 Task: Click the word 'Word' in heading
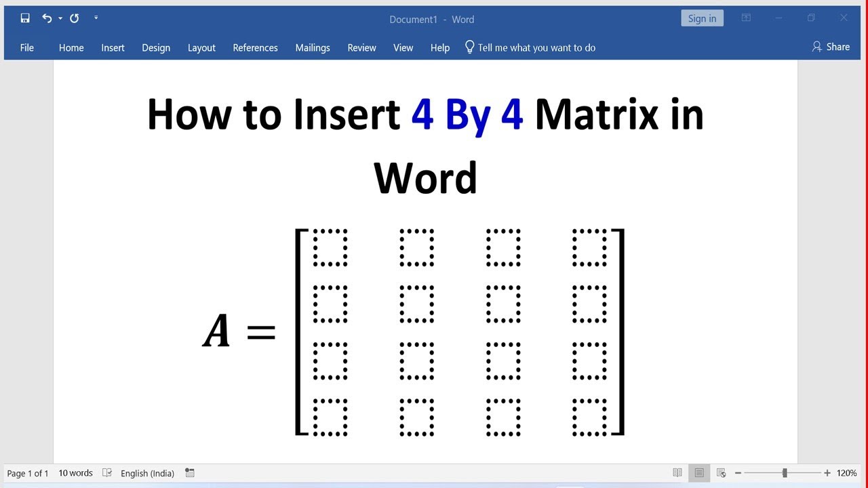coord(426,178)
